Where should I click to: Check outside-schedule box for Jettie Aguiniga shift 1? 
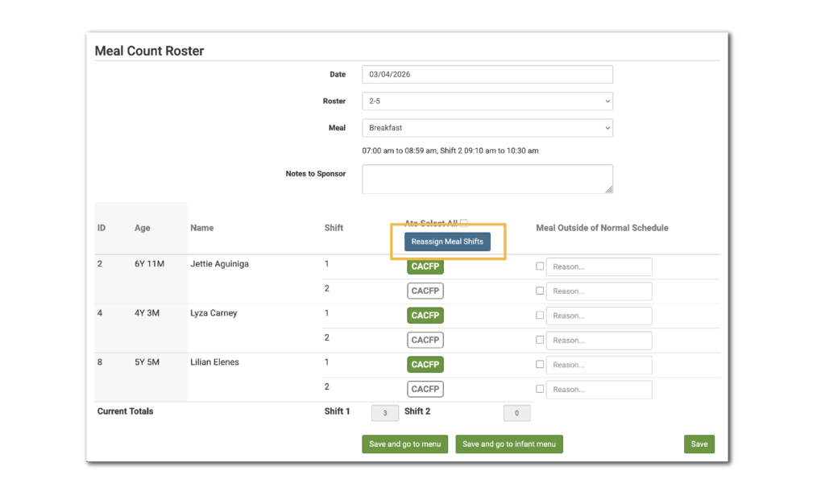click(x=540, y=266)
